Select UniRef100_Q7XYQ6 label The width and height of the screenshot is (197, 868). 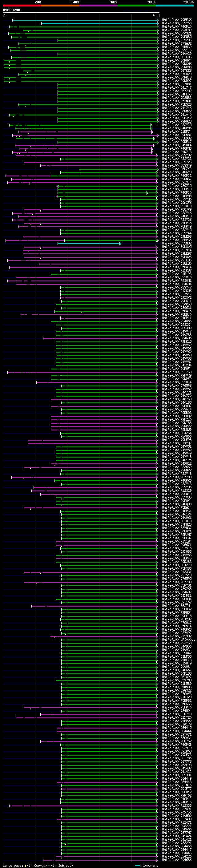tap(177, 199)
